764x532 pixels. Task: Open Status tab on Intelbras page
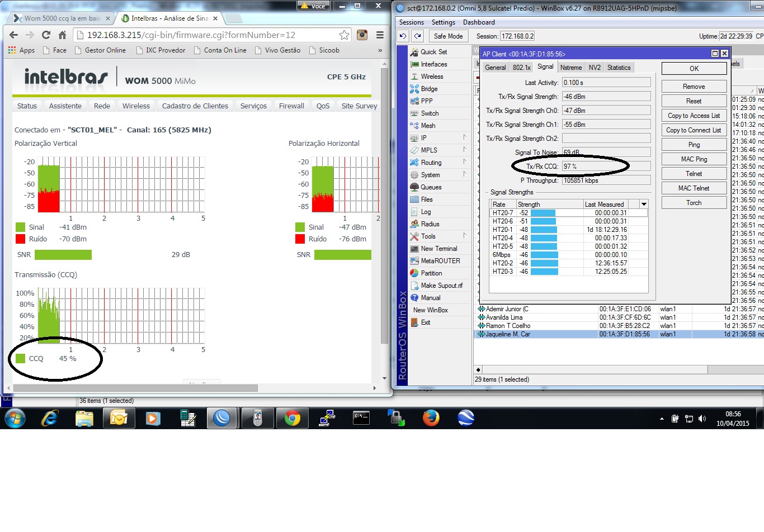27,106
